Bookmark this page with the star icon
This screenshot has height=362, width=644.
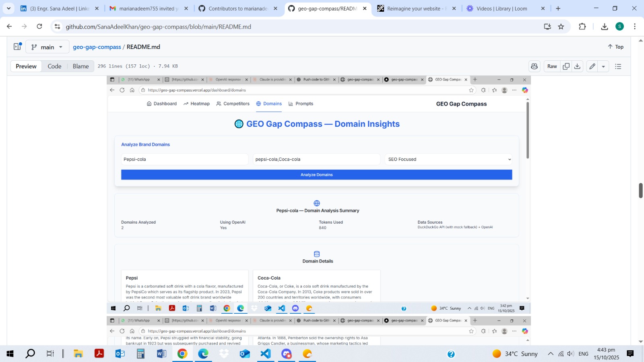[x=561, y=27]
